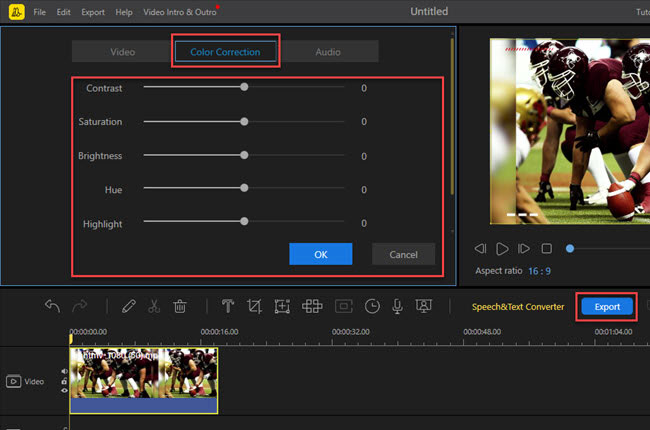Click the Video track icon
Viewport: 650px width, 430px height.
[x=13, y=381]
